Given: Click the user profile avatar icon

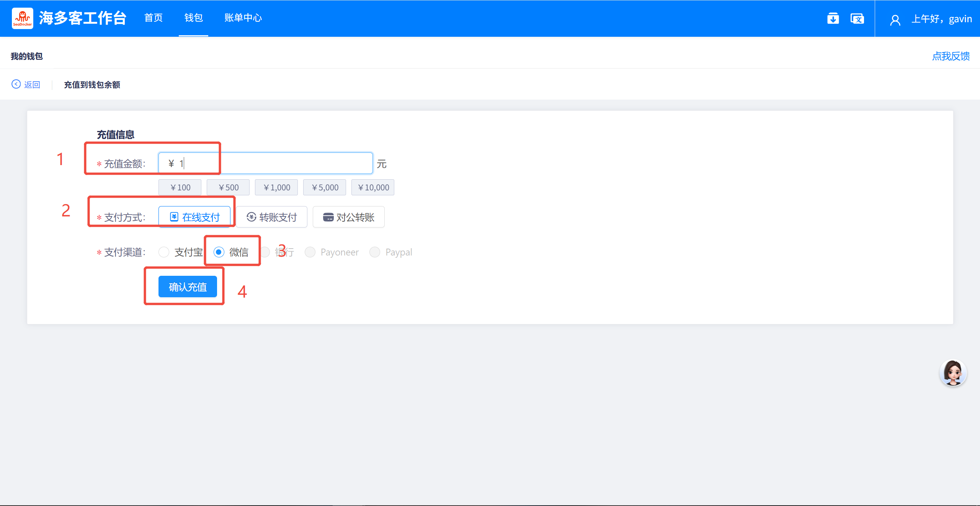Looking at the screenshot, I should [x=895, y=20].
